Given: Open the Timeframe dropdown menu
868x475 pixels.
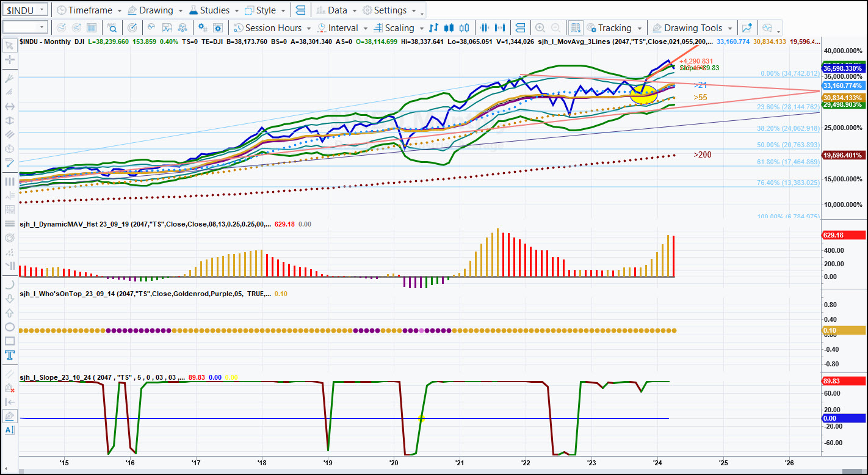Looking at the screenshot, I should [x=89, y=10].
